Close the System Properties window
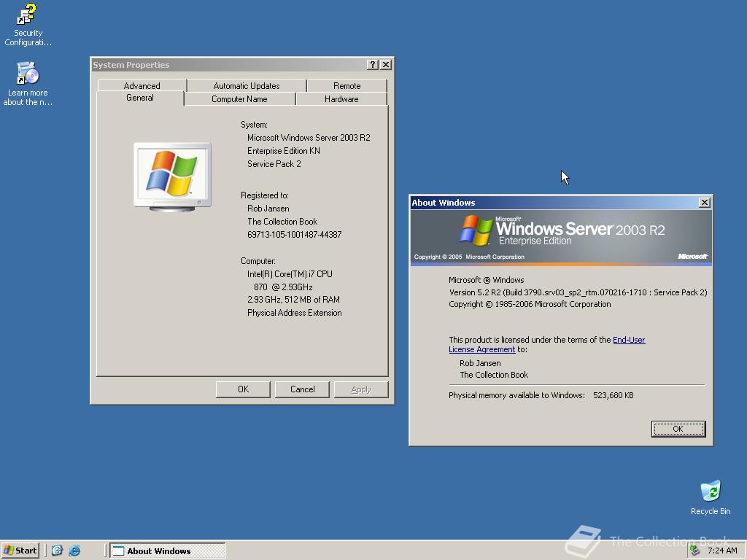The image size is (747, 560). coord(386,65)
